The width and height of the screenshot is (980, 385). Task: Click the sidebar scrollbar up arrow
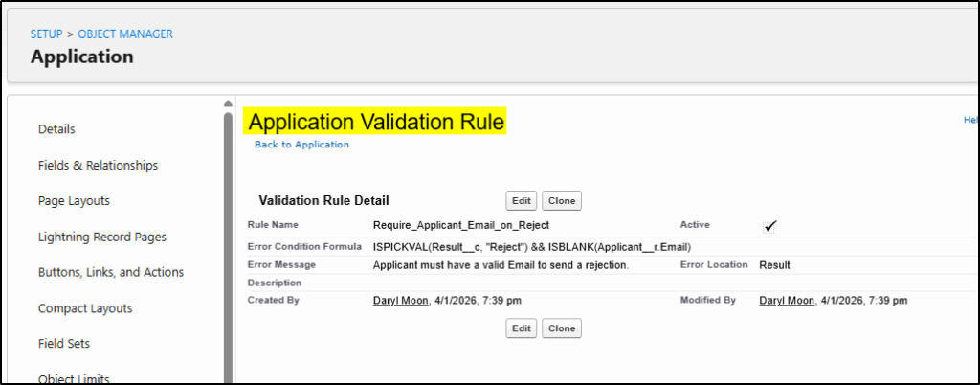tap(228, 103)
